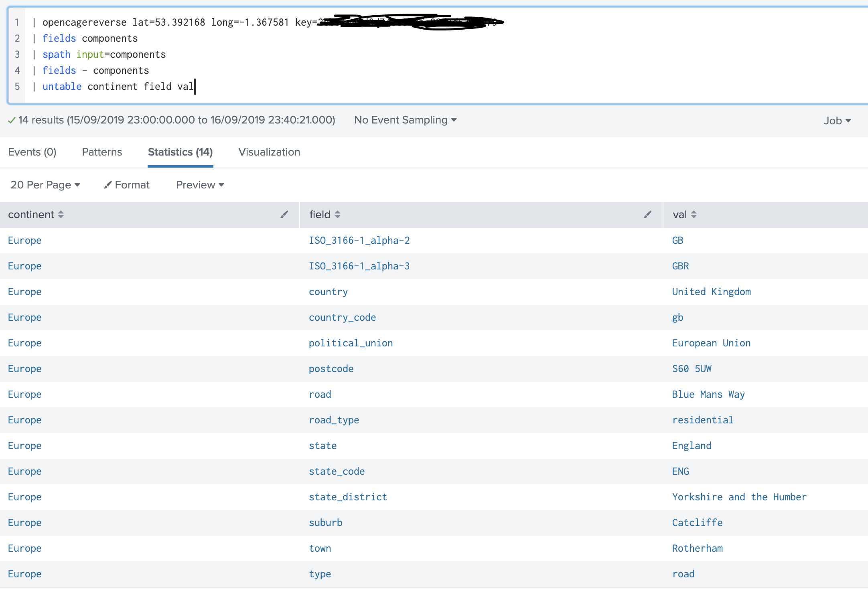Click the field column pencil edit icon

click(x=647, y=215)
